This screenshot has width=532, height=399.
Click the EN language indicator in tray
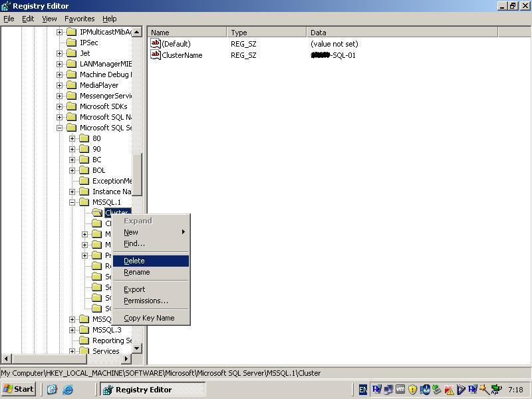[362, 390]
